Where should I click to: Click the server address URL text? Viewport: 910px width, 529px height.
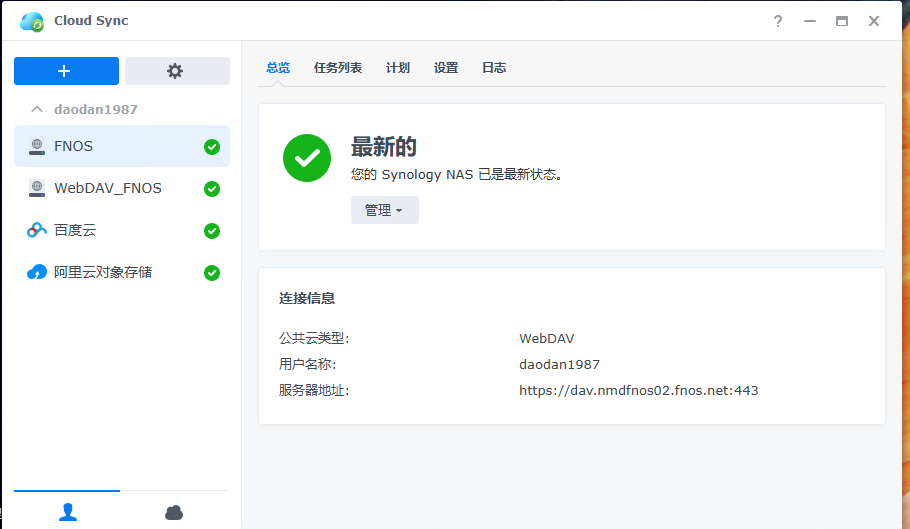(x=638, y=390)
